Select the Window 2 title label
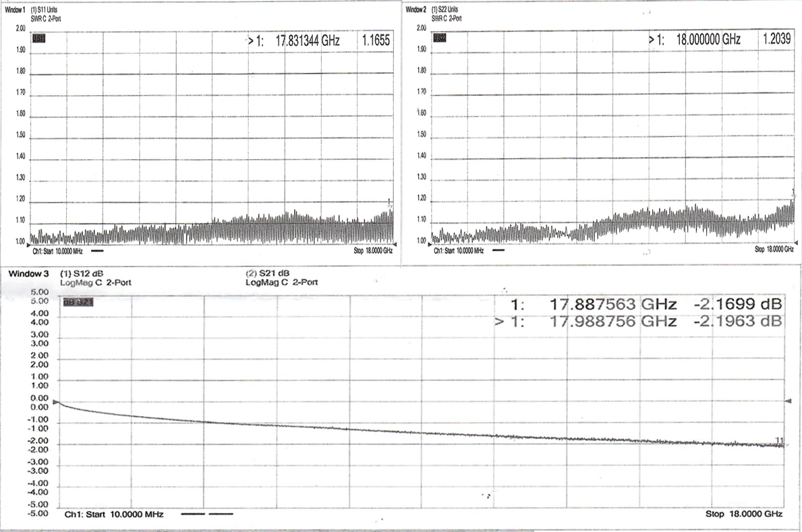Viewport: 802px width, 532px height. pos(416,9)
